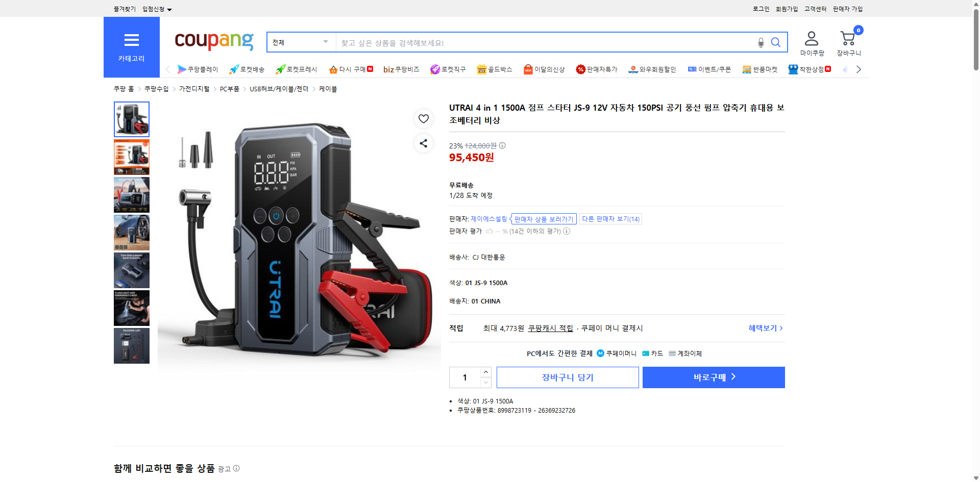Click the 바로구매 purchase button
The width and height of the screenshot is (980, 482).
[x=713, y=377]
